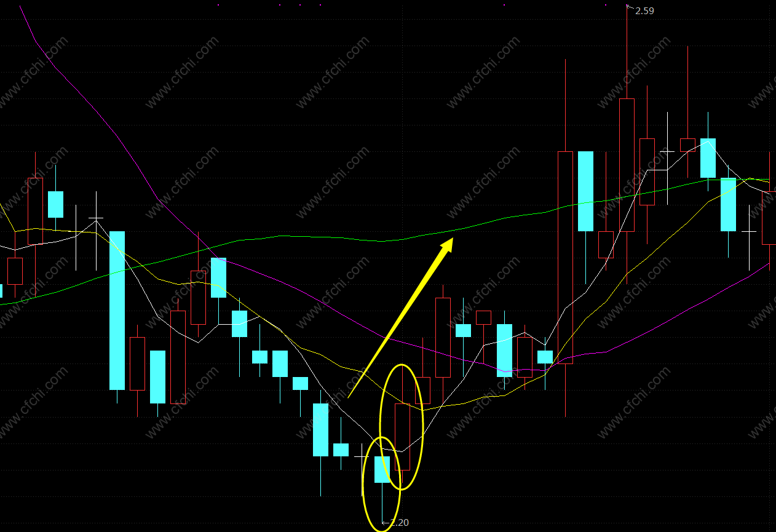
Task: Select the red hollow candle below the 2.59 label
Action: point(627,165)
